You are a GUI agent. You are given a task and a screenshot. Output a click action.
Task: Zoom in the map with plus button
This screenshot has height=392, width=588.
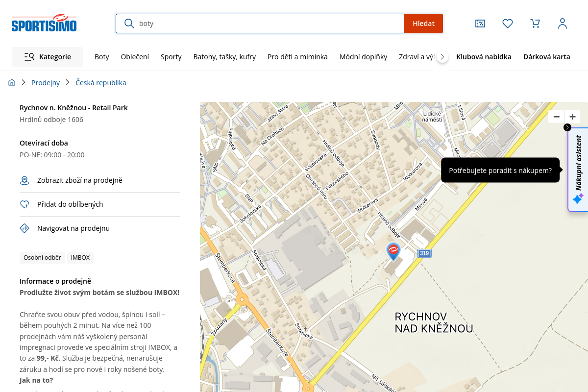[x=572, y=117]
